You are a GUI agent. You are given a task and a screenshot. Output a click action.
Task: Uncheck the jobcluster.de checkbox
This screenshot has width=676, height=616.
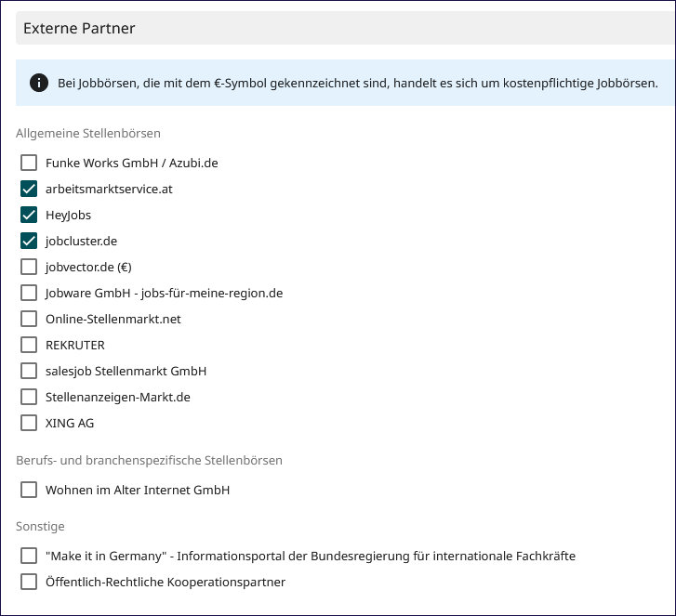29,241
